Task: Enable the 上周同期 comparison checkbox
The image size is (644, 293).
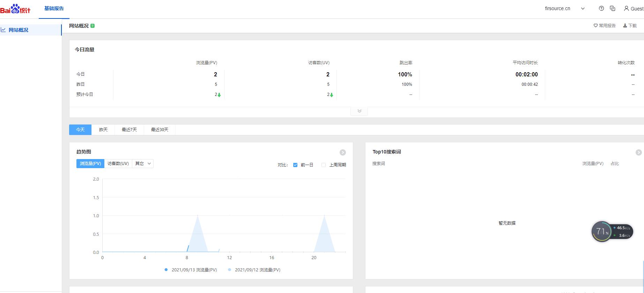Action: [x=323, y=165]
